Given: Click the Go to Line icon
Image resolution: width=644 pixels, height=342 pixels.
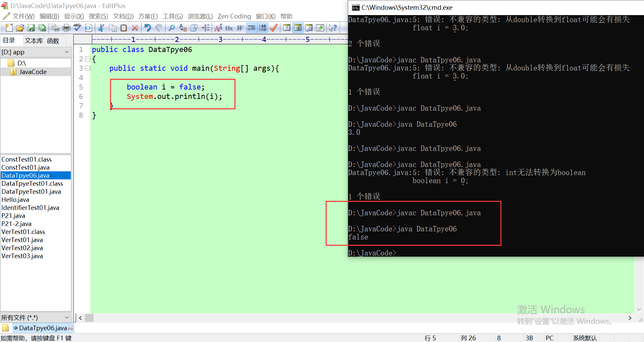Looking at the screenshot, I should [x=205, y=28].
